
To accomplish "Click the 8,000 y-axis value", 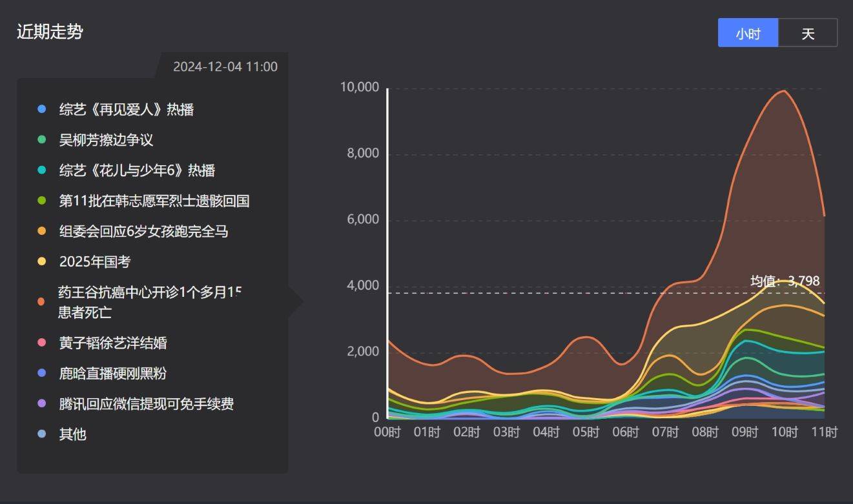I will pyautogui.click(x=362, y=154).
